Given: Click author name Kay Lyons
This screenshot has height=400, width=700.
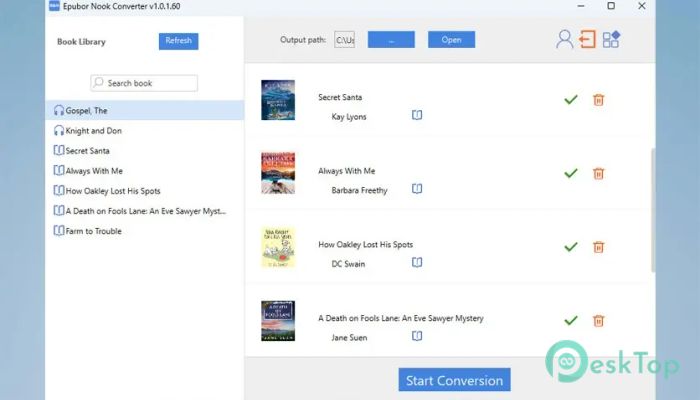Looking at the screenshot, I should coord(349,117).
